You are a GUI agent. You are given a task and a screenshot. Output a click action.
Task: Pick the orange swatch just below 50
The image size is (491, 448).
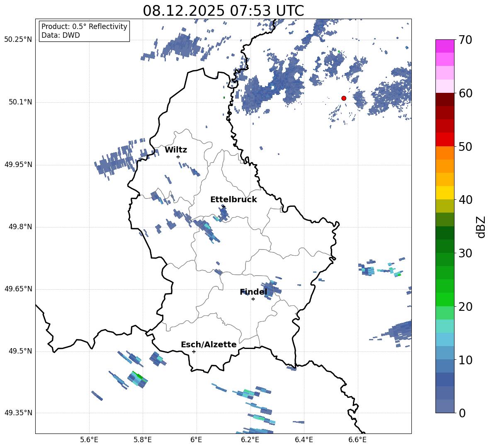click(445, 153)
